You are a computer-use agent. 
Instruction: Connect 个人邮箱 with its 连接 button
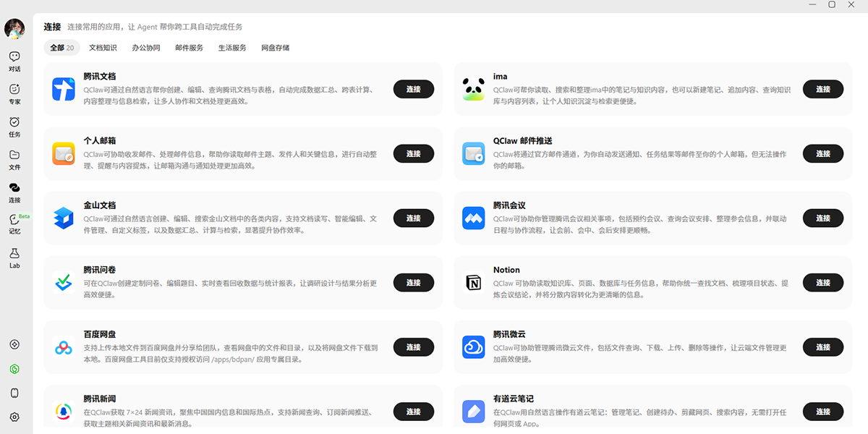(x=414, y=153)
